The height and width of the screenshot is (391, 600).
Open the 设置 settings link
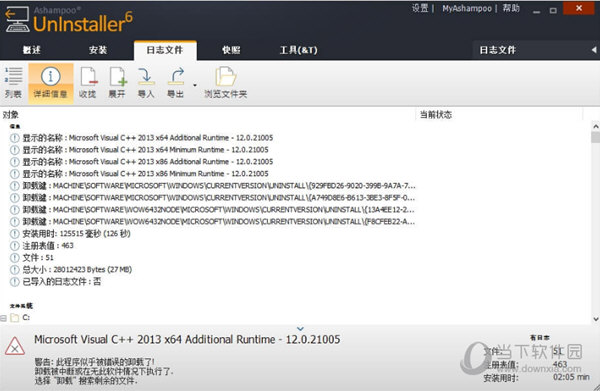pos(420,8)
